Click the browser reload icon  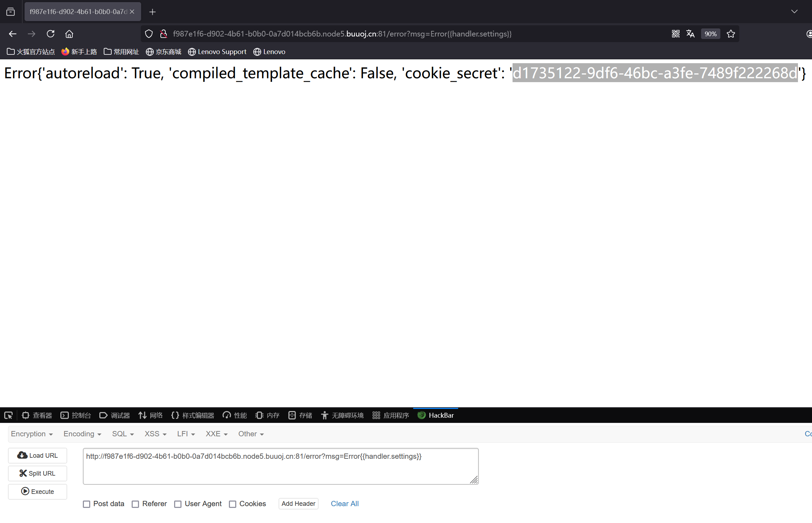(51, 34)
